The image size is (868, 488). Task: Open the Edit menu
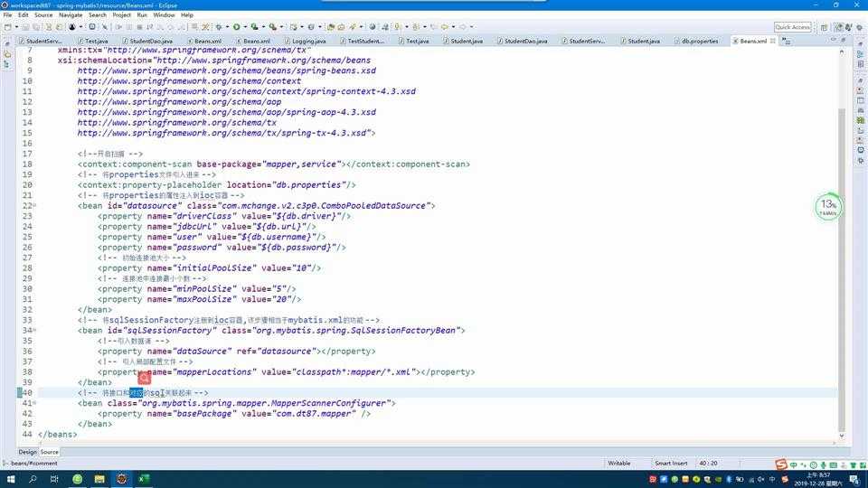tap(24, 15)
